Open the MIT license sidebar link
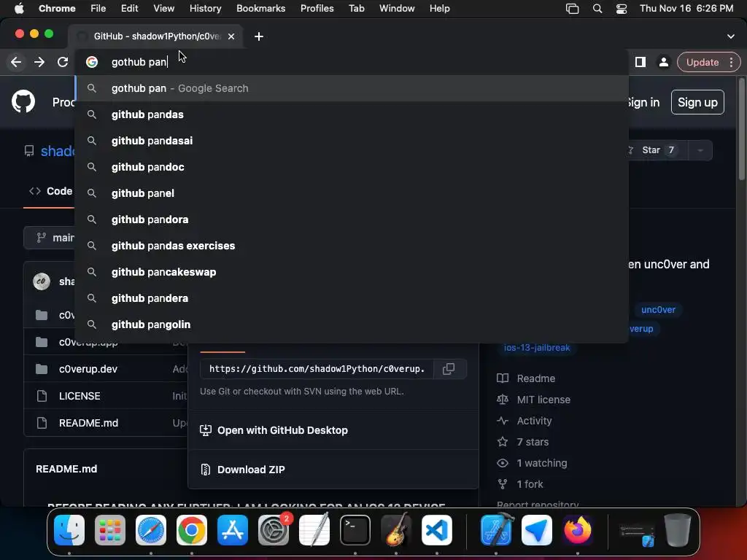The image size is (747, 560). (x=533, y=400)
